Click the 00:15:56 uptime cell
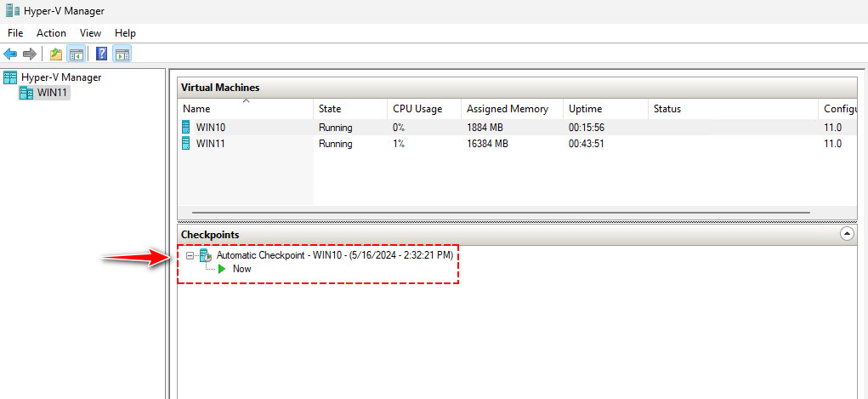The image size is (868, 399). (587, 128)
